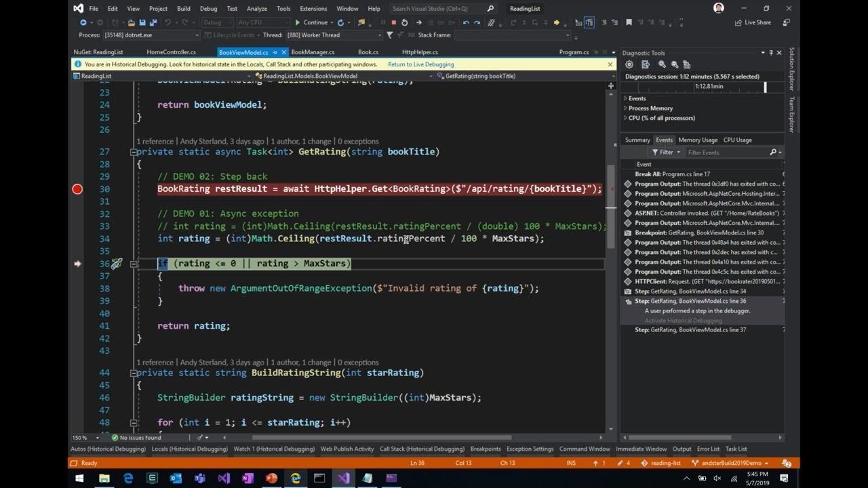
Task: Click the andsterBuild2019Demo branch indicator
Action: pos(731,463)
